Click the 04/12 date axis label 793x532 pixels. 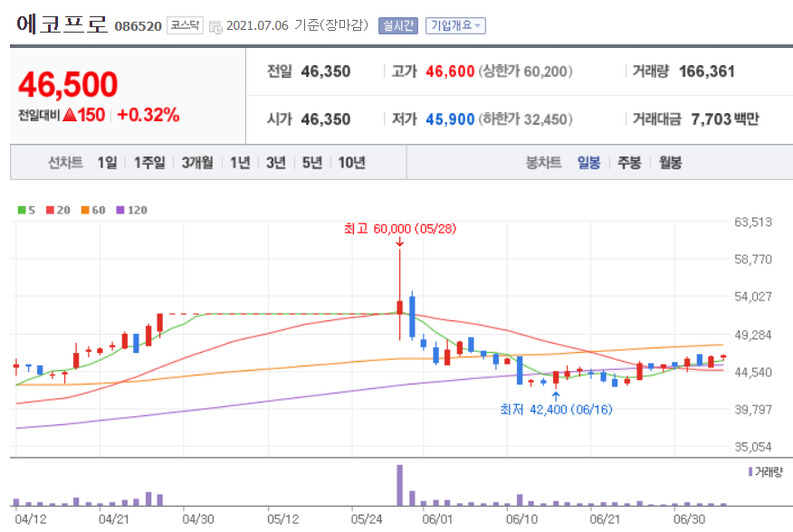coord(31,519)
